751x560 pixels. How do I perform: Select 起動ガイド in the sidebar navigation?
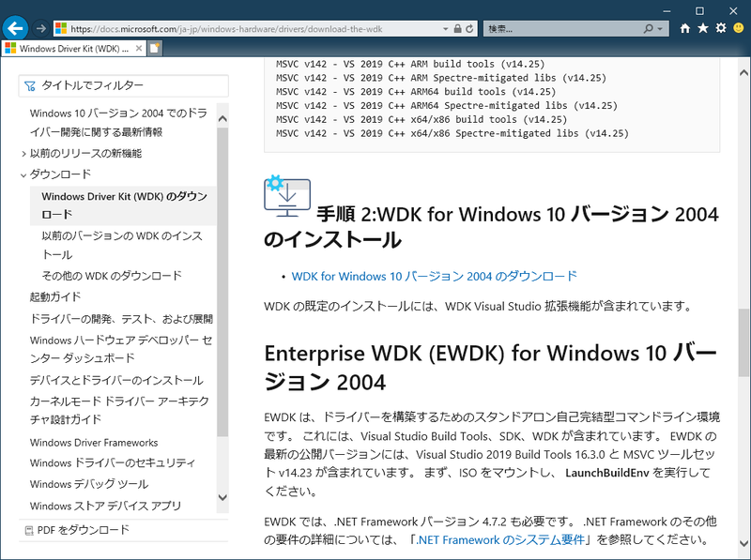point(56,297)
